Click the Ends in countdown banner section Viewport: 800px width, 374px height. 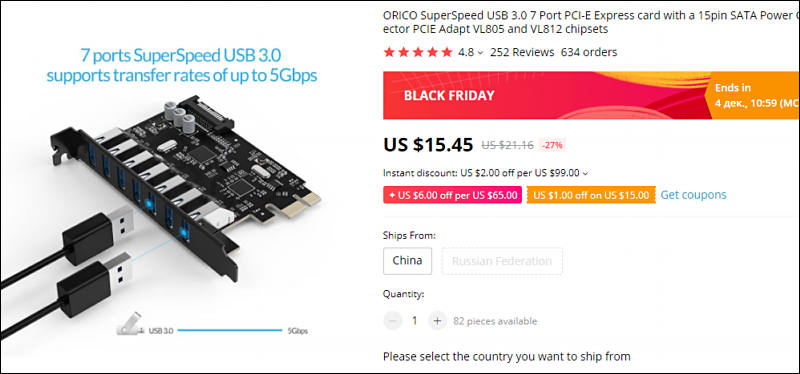click(752, 95)
